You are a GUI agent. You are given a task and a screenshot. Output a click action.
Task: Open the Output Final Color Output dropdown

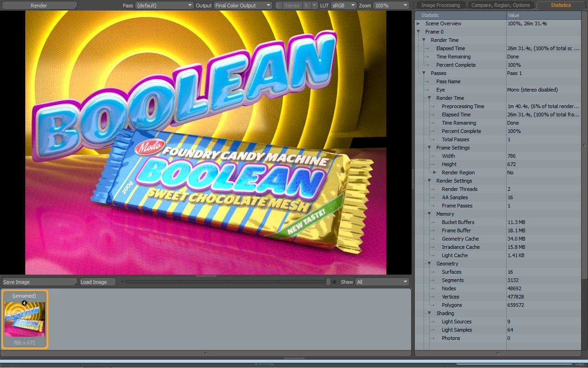click(x=243, y=6)
